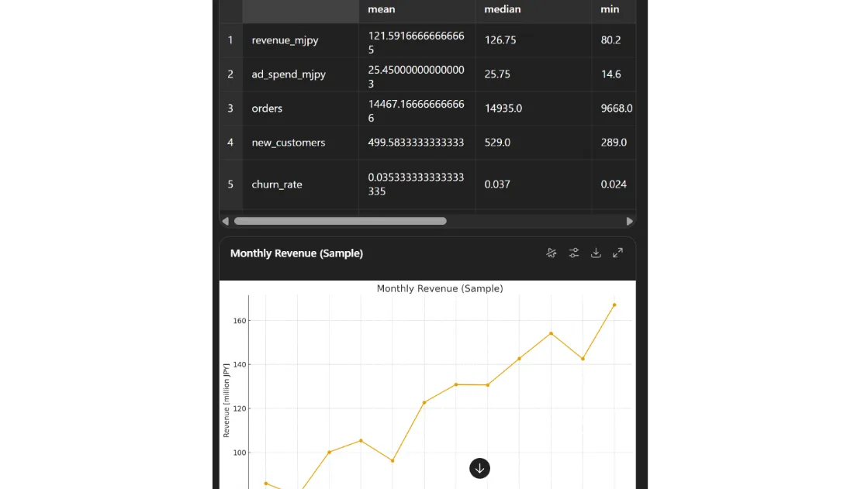Click the revenue_mjpy row label

point(285,40)
